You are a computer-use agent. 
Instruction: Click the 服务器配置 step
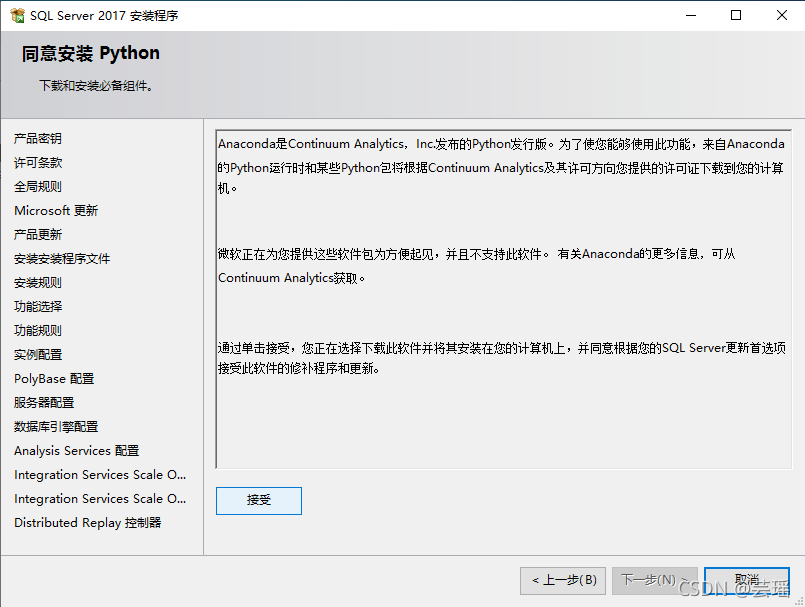[44, 403]
